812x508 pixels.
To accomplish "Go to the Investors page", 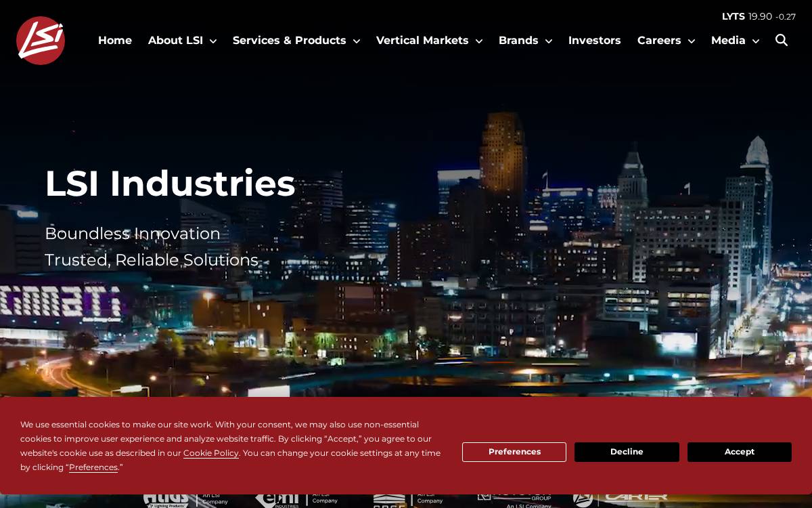I will pos(595,41).
